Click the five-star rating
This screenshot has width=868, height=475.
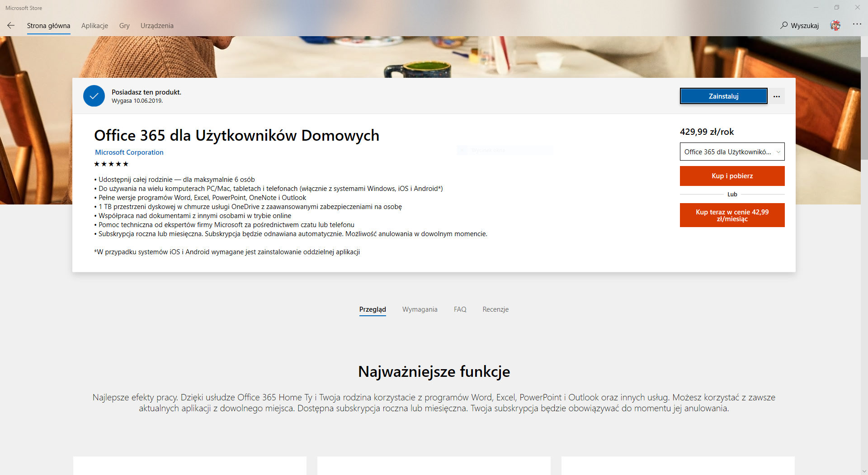coord(111,164)
